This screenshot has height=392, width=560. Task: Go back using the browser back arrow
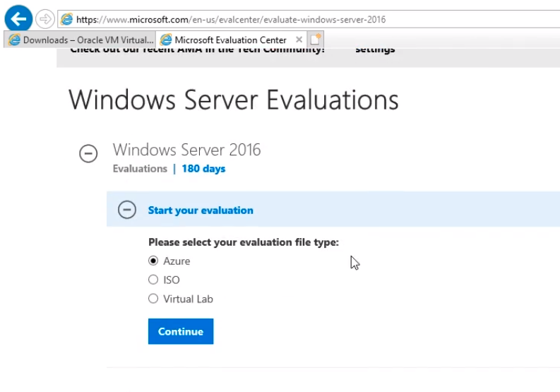(x=18, y=18)
